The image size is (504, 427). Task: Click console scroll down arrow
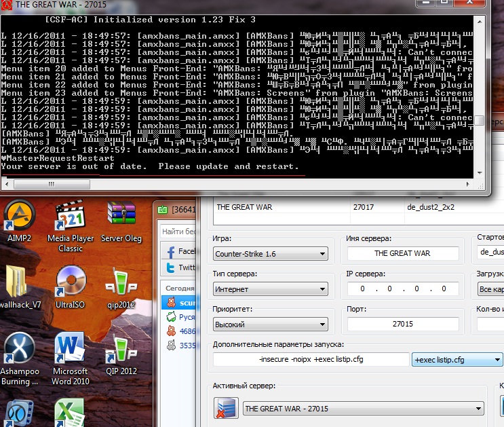click(x=480, y=173)
